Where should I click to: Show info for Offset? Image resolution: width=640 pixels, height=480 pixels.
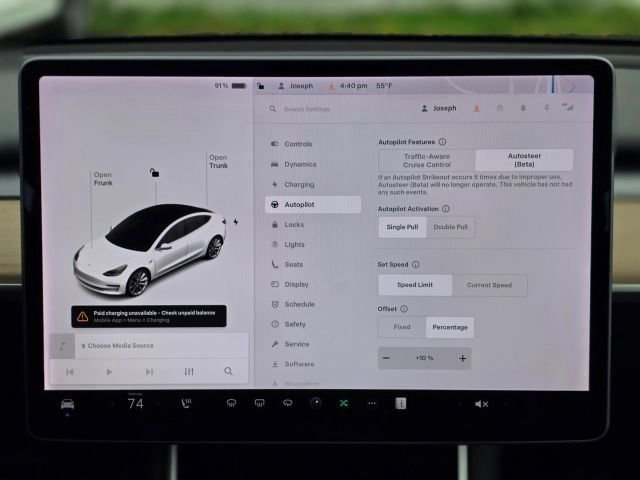point(404,309)
